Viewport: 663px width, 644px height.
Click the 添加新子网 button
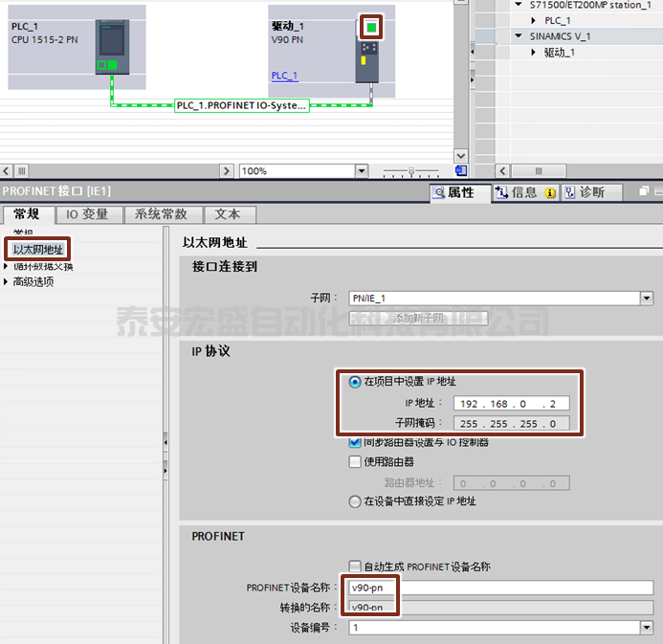coord(418,318)
